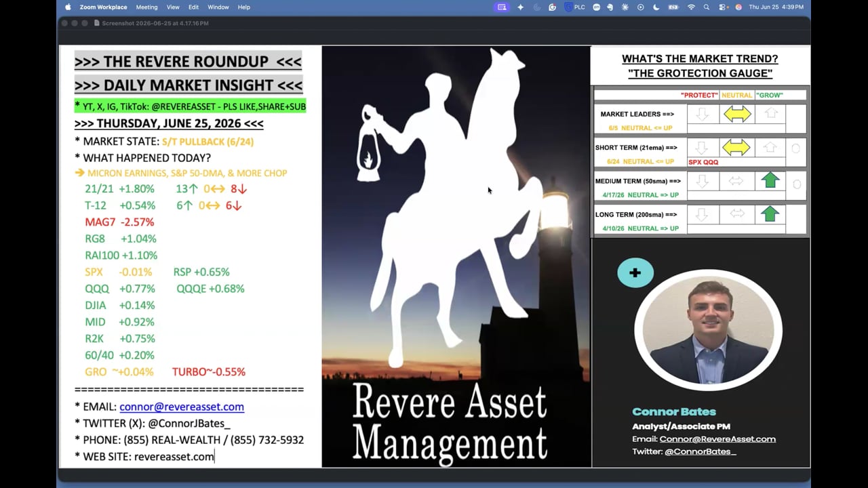
Task: Click the screenshot document icon in title bar
Action: 96,23
